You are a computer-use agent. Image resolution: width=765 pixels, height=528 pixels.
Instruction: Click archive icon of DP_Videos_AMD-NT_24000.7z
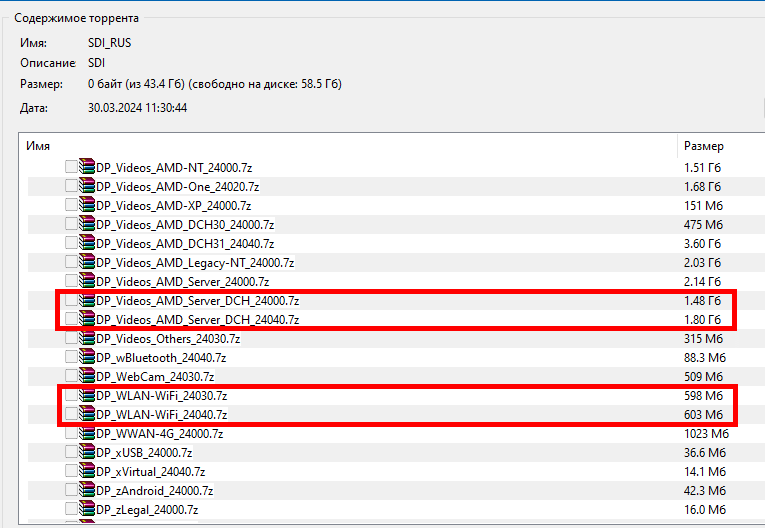(87, 166)
